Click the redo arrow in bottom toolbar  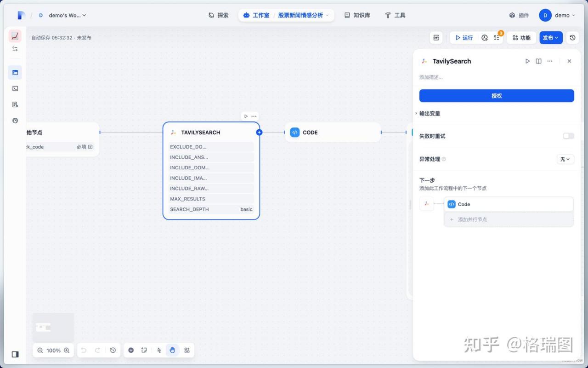click(x=97, y=351)
